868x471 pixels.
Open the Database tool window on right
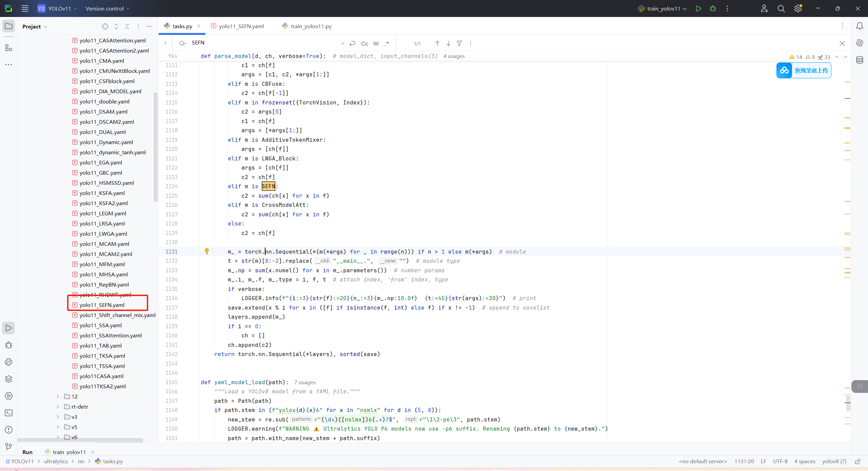[860, 60]
